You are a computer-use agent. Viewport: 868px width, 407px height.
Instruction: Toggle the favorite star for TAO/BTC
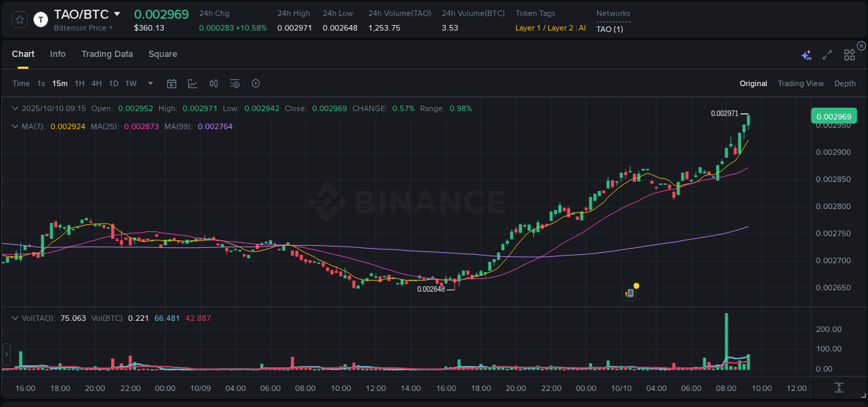pos(19,19)
